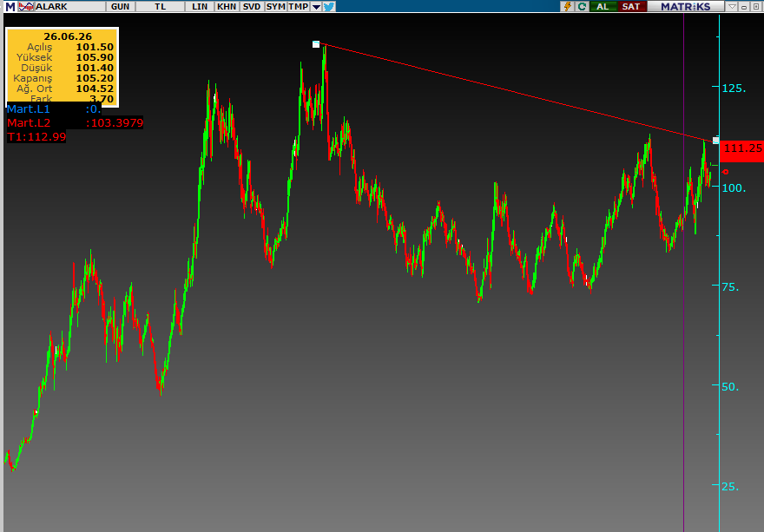Image resolution: width=764 pixels, height=532 pixels.
Task: Open the triangle window menu dropdown
Action: (732, 6)
